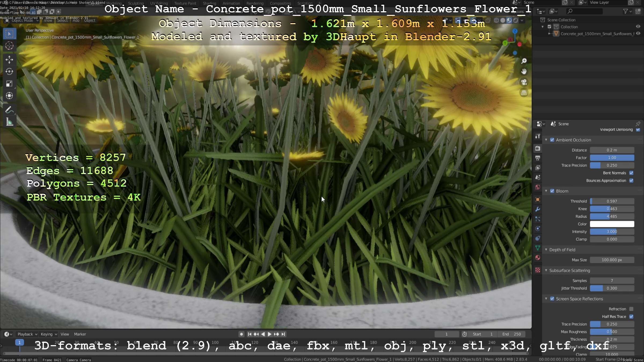Screen dimensions: 644x362
Task: Collapse the Collection tree in outliner
Action: click(543, 27)
